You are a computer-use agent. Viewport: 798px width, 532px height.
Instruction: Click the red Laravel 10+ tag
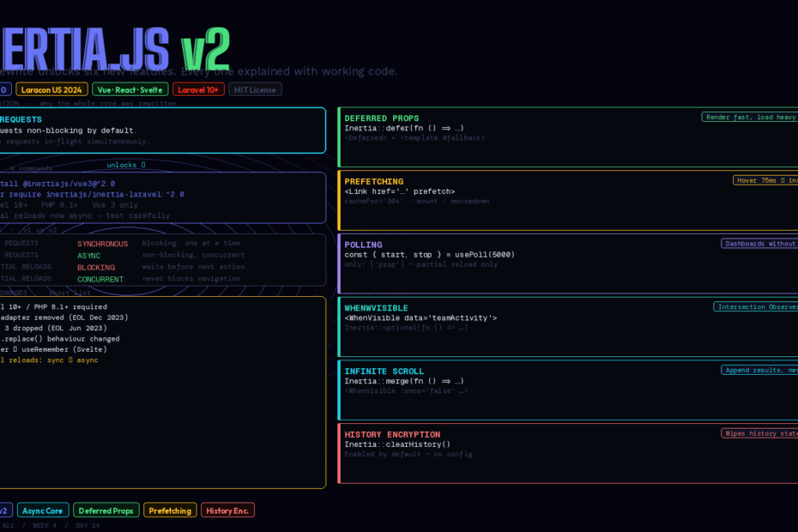point(198,89)
